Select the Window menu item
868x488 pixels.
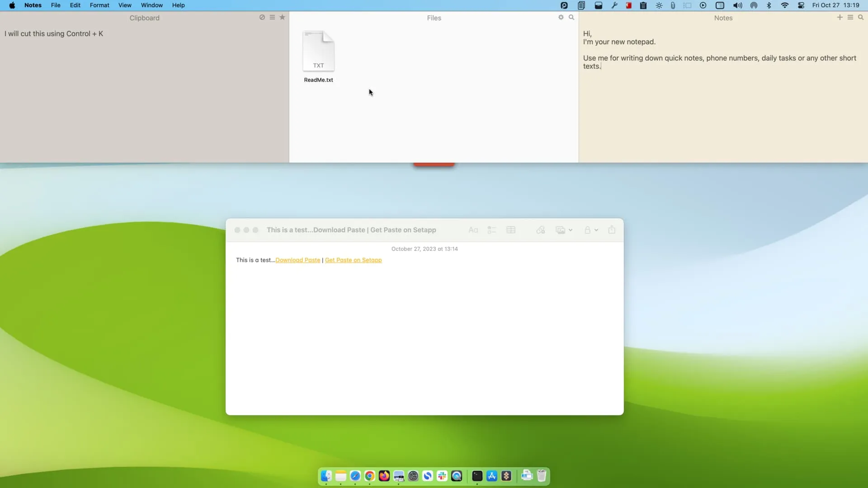151,5
